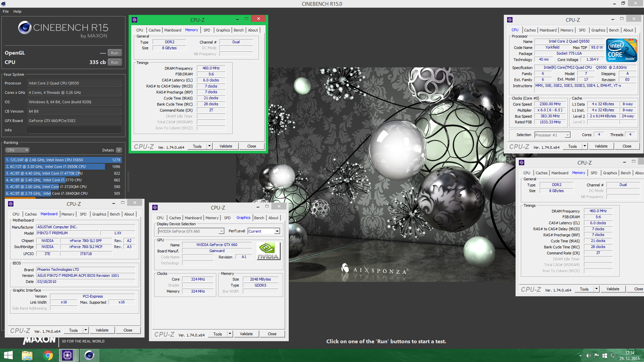Click Cinebench app icon in main title bar
Viewport: 644px width, 362px height.
pos(4,4)
